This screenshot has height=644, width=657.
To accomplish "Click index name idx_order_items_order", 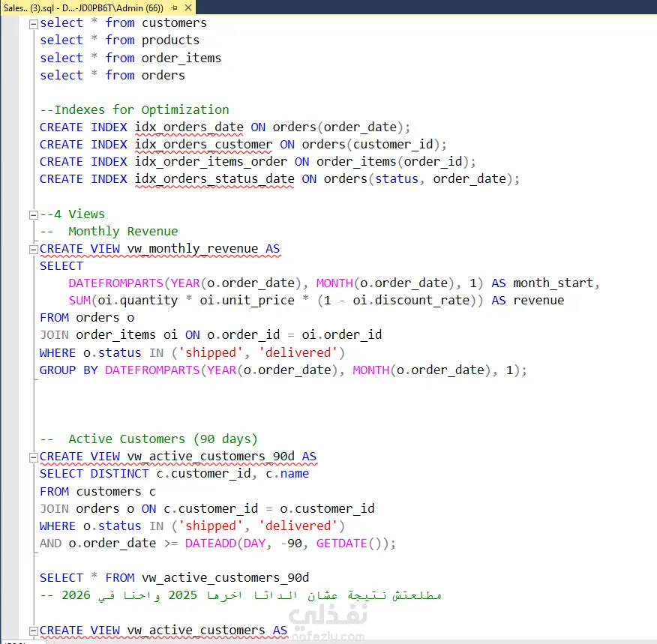I will pos(211,162).
